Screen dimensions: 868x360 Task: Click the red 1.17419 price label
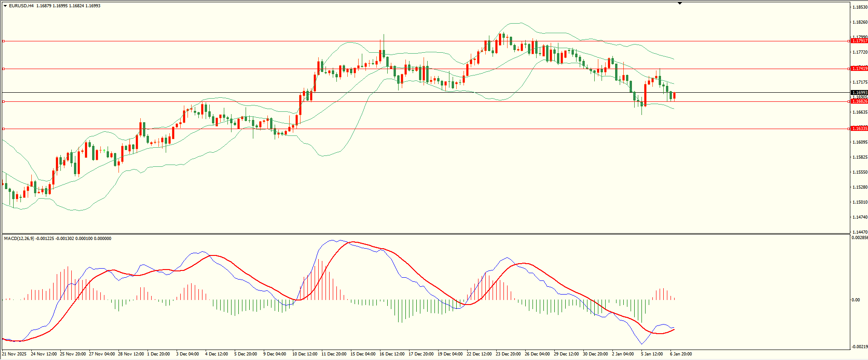859,69
